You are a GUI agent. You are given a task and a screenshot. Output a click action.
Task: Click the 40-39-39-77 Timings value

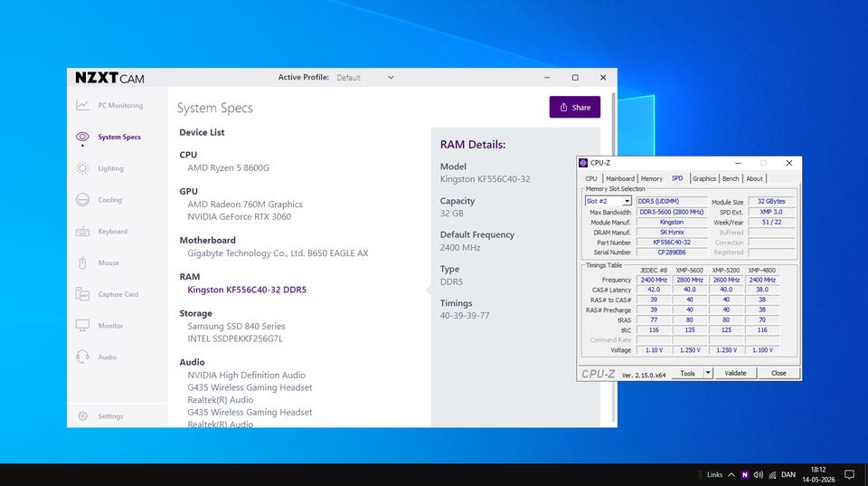tap(465, 315)
